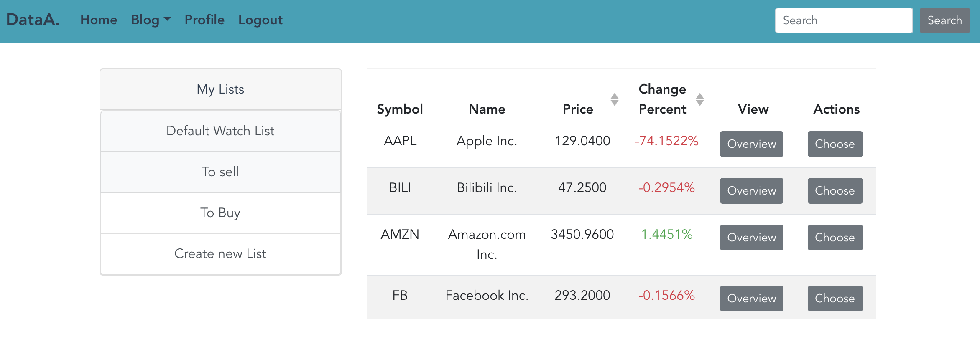Click the DataA. brand logo

pyautogui.click(x=33, y=20)
